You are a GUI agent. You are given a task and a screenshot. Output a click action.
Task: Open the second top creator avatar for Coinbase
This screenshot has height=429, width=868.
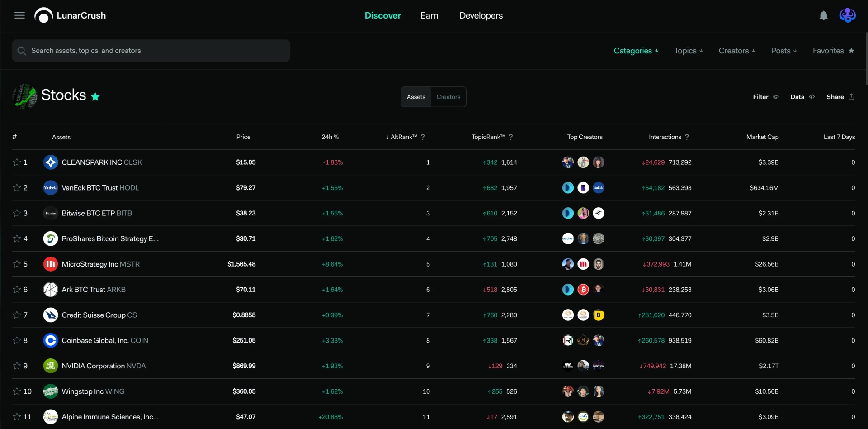(583, 340)
